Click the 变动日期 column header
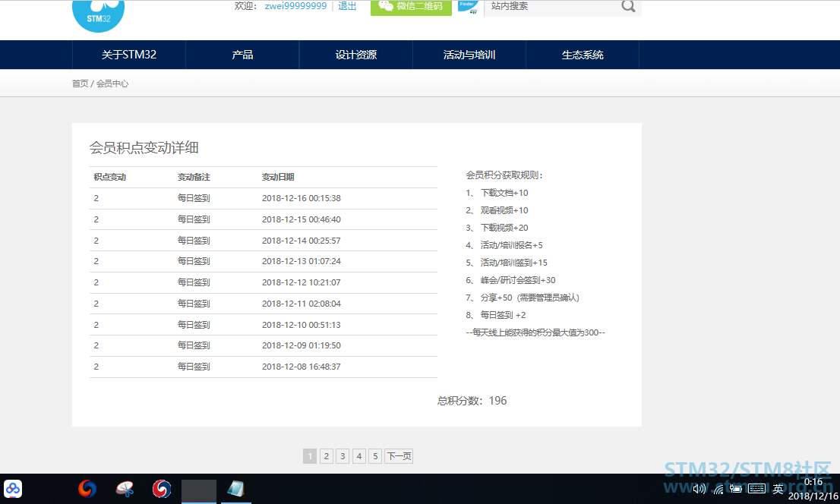Viewport: 840px width, 504px height. click(278, 178)
